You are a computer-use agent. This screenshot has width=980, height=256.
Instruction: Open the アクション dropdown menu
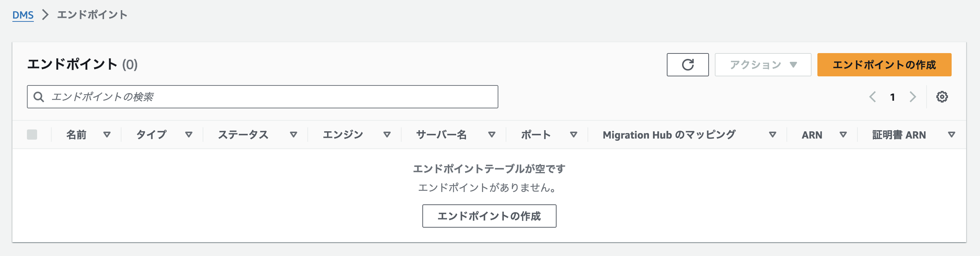tap(762, 65)
